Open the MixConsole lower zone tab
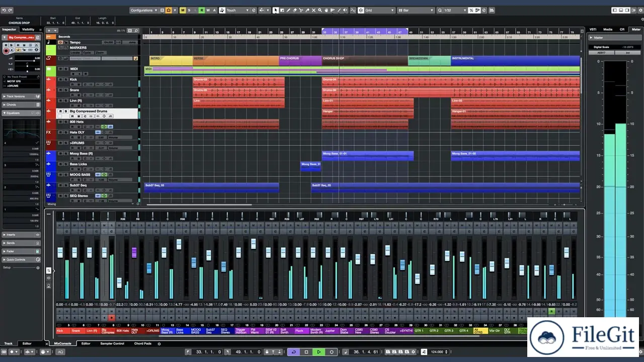The image size is (644, 362). (x=63, y=344)
